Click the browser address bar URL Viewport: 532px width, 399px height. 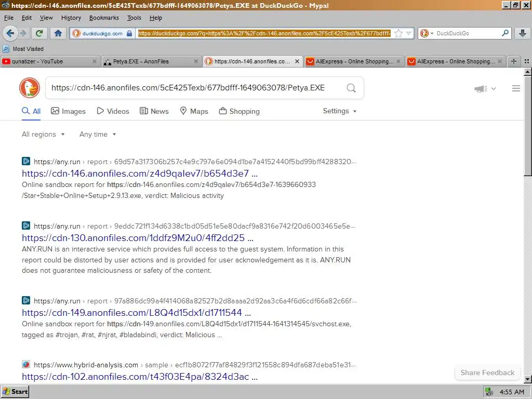pyautogui.click(x=264, y=33)
